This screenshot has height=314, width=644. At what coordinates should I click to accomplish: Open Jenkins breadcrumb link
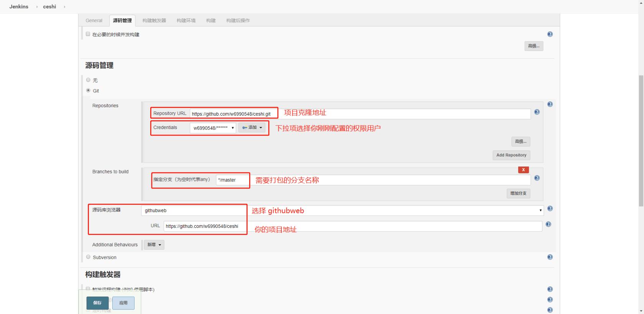click(19, 7)
